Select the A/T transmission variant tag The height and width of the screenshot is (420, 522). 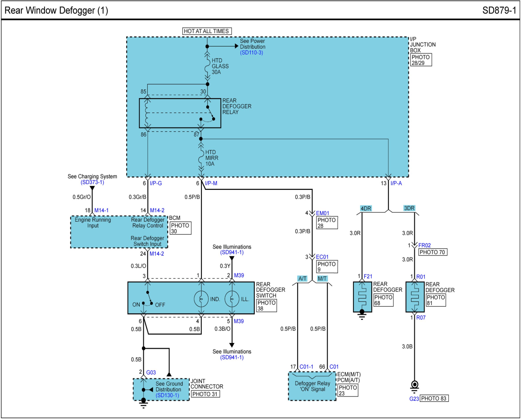pos(302,278)
